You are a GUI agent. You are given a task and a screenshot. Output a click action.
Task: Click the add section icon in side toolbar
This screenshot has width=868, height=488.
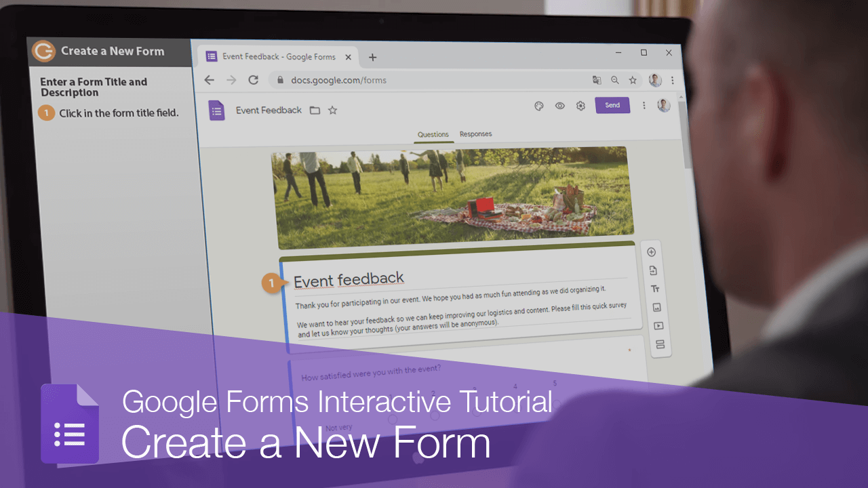point(660,344)
